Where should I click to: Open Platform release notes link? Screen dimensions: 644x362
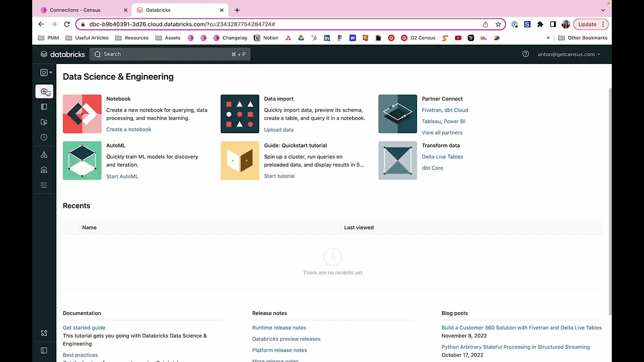click(x=280, y=350)
